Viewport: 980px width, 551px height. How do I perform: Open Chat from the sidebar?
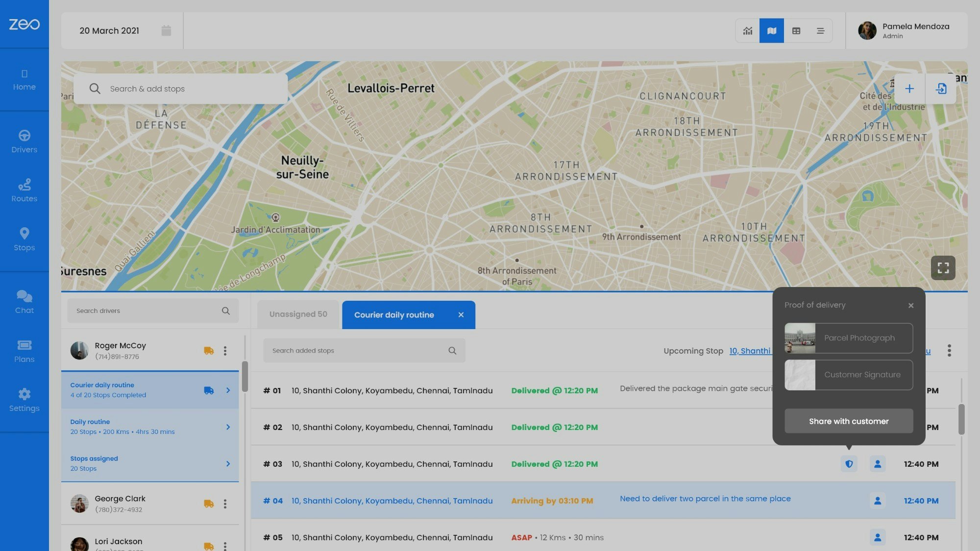pyautogui.click(x=24, y=301)
